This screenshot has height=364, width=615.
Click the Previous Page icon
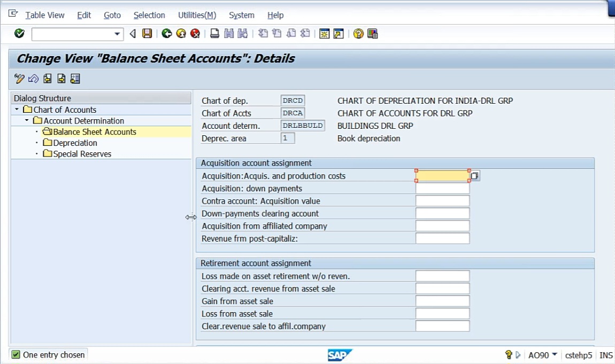[277, 34]
